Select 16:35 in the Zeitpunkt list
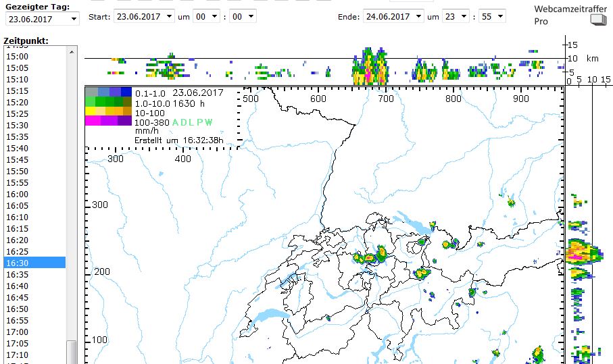This screenshot has width=613, height=364. 34,275
